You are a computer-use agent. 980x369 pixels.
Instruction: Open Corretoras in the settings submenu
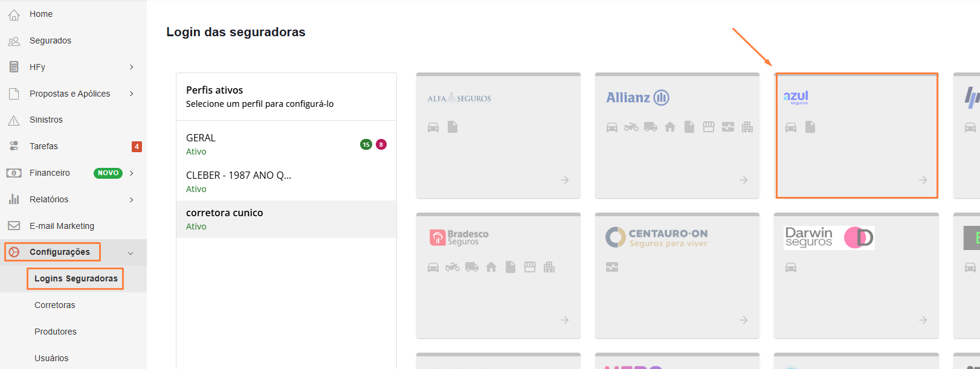(x=55, y=305)
